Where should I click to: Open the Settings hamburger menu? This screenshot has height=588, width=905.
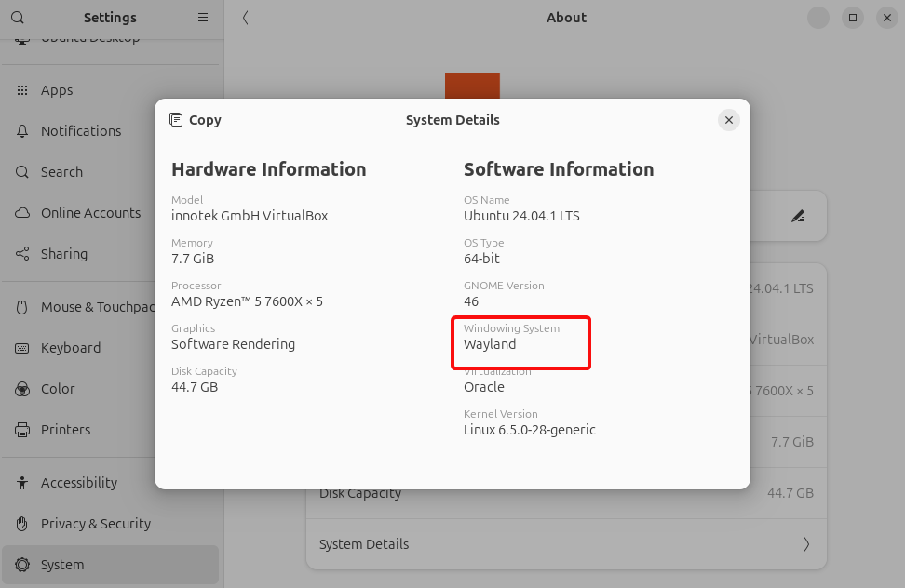(x=203, y=18)
